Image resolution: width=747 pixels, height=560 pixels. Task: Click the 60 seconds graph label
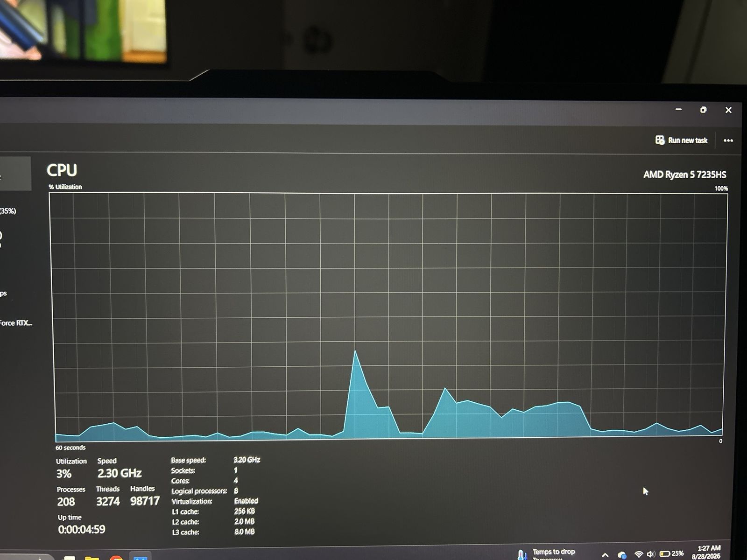tap(70, 448)
